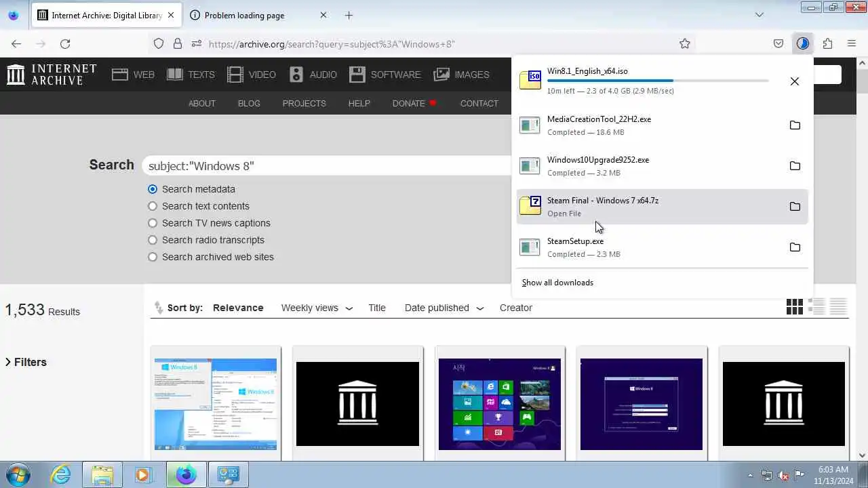
Task: Open Windows Start button
Action: click(x=18, y=474)
